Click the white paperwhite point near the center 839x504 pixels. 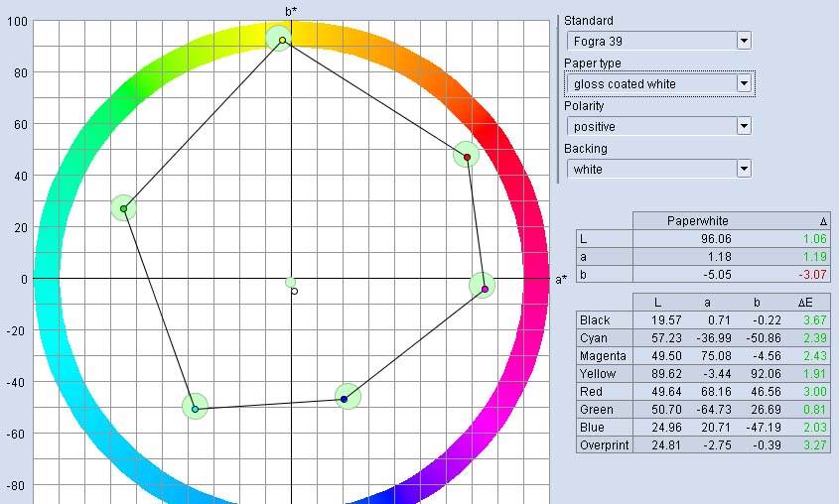pos(295,292)
